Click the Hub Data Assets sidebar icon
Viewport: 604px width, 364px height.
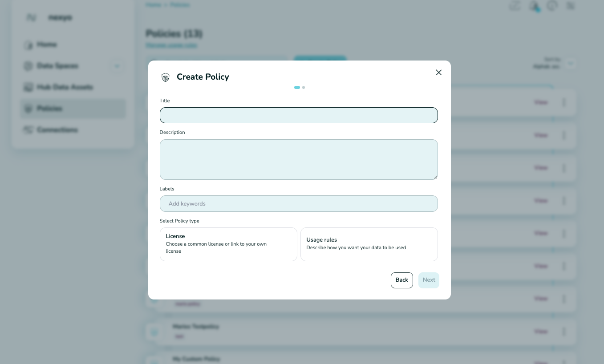coord(28,87)
